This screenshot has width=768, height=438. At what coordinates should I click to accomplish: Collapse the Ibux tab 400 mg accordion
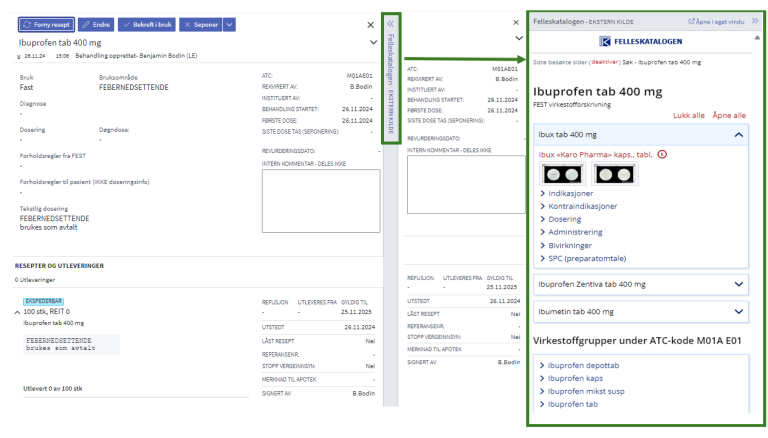click(x=641, y=135)
